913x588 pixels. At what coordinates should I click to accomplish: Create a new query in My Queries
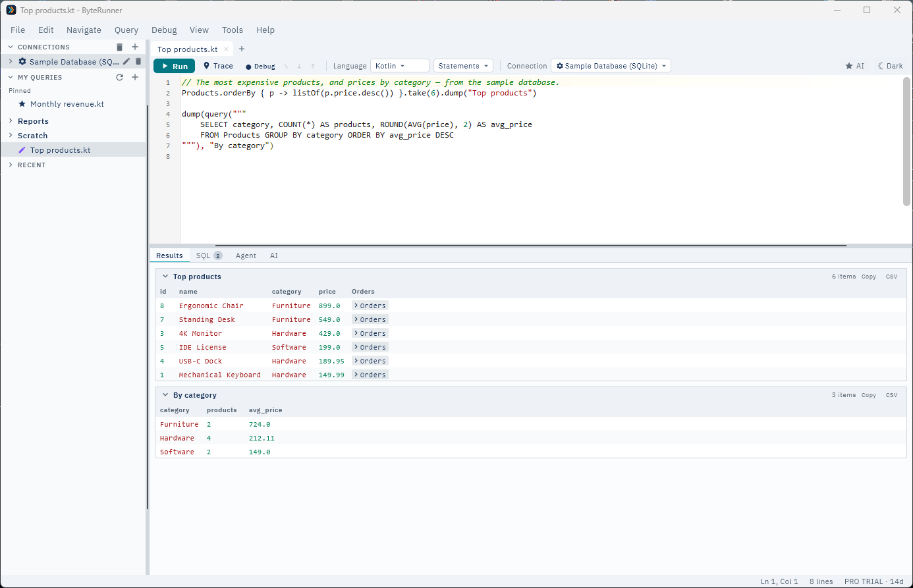tap(135, 77)
